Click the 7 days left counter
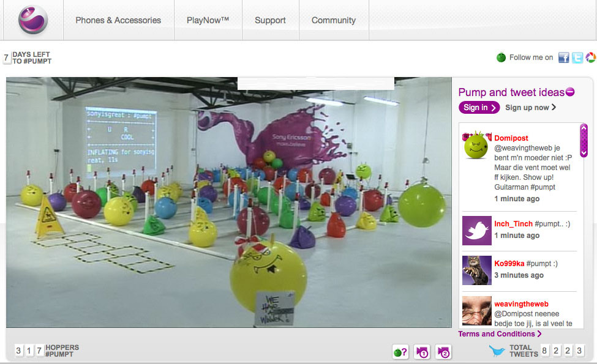 click(28, 58)
